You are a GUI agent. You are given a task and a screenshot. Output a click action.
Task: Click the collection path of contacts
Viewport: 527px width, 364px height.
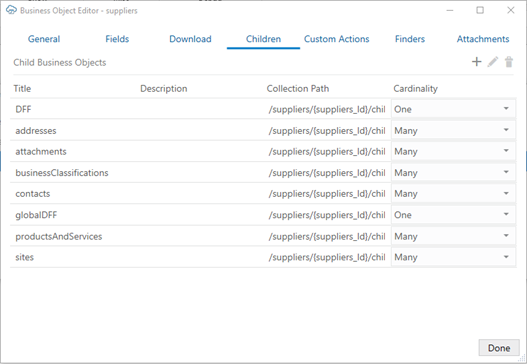[327, 194]
